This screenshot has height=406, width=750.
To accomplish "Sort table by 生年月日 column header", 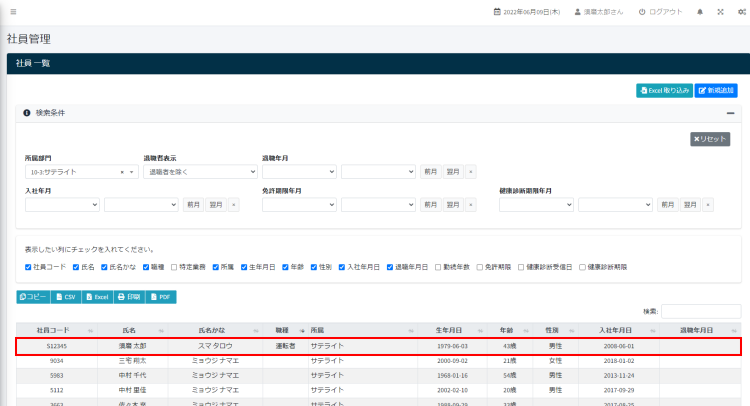I will click(x=450, y=328).
